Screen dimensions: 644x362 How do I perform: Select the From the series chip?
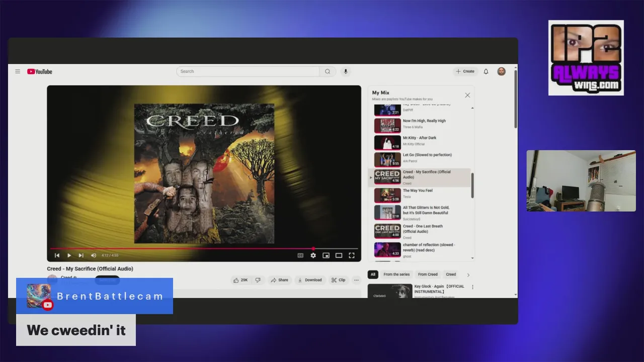396,275
